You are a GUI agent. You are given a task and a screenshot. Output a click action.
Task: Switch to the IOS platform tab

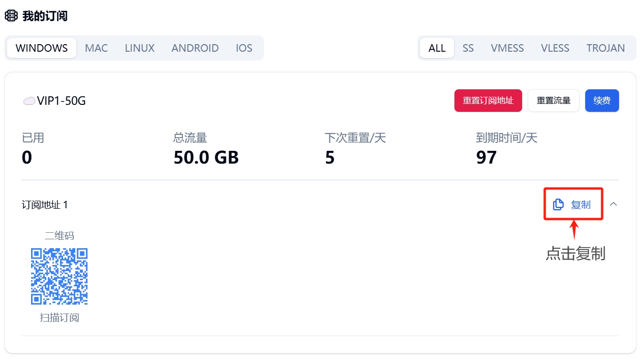point(244,47)
